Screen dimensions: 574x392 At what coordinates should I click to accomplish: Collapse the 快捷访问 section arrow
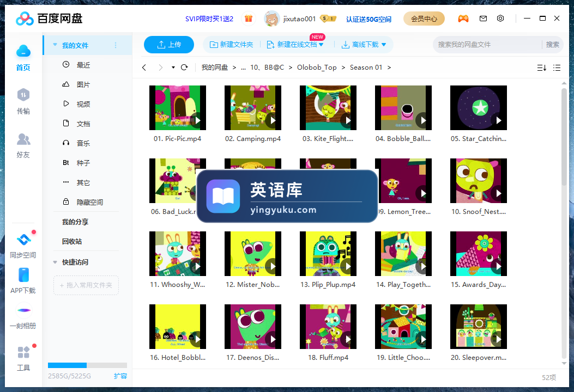(x=55, y=262)
